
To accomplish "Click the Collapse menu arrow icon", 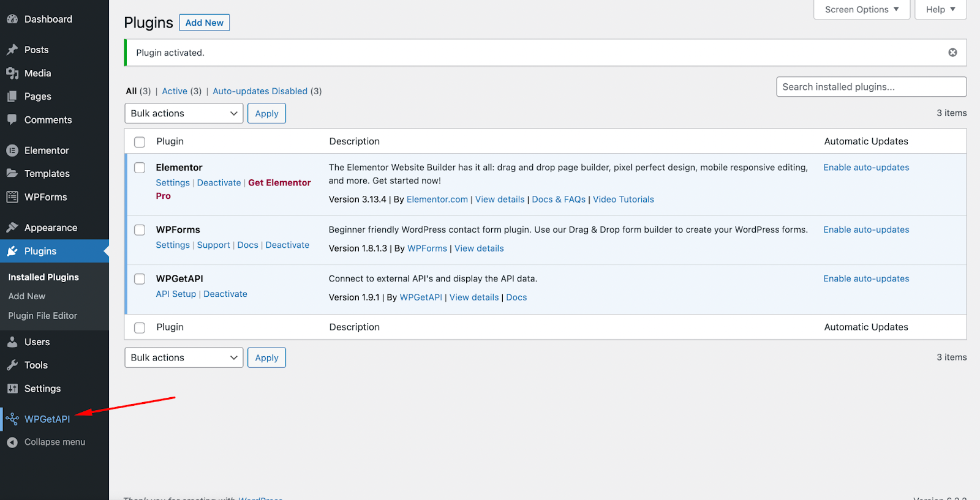I will [12, 442].
